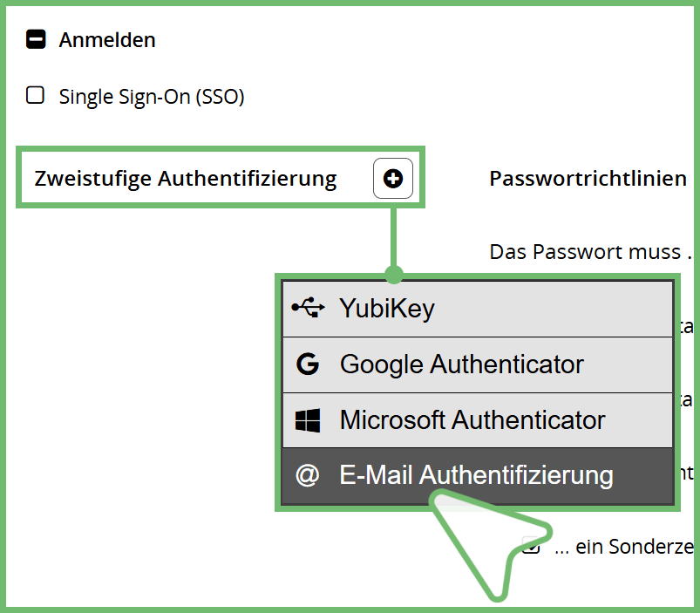The image size is (700, 613).
Task: Open the plus button beside Zweistufige Authentifizierung
Action: click(x=393, y=179)
